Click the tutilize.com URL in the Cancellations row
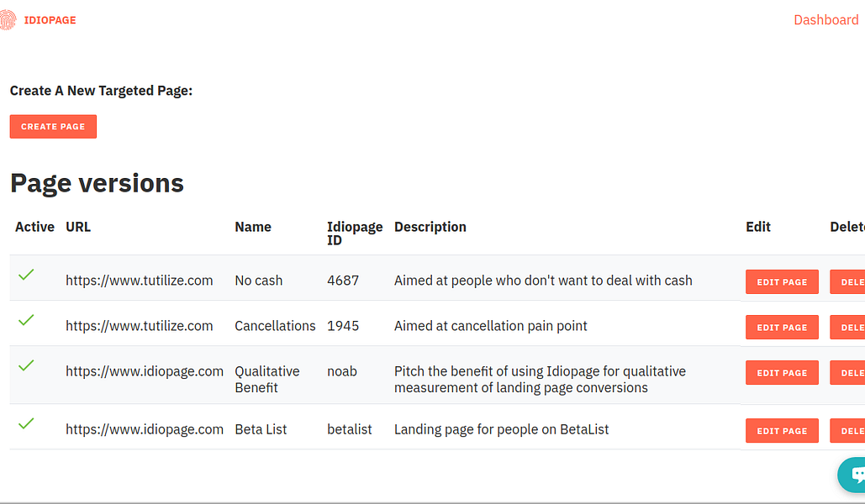 pyautogui.click(x=139, y=326)
